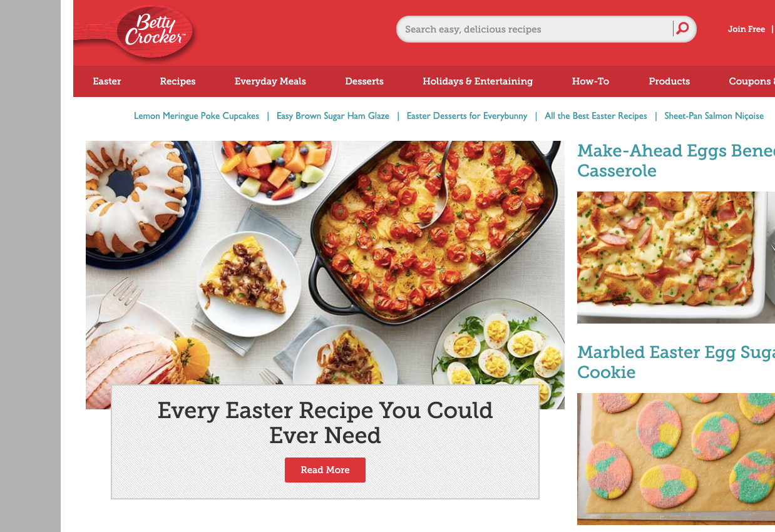Screen dimensions: 775x532
Task: Click the Join Free link
Action: (x=746, y=29)
